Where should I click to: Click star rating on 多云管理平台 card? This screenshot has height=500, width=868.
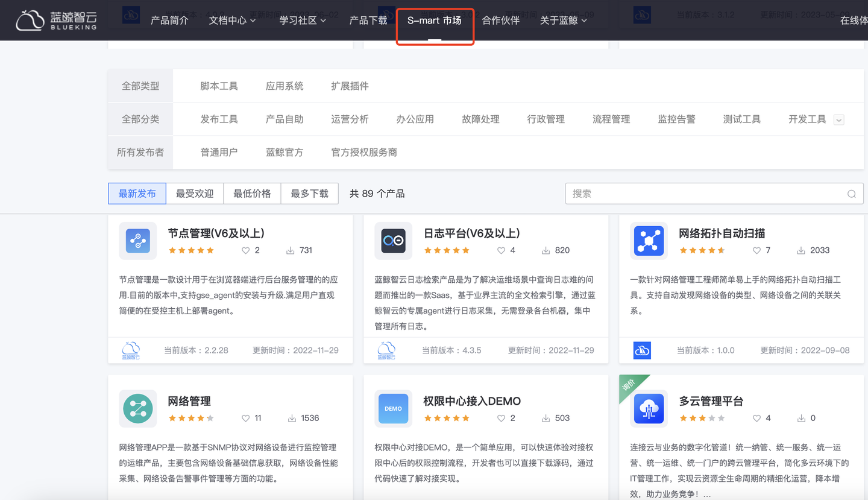click(x=702, y=418)
